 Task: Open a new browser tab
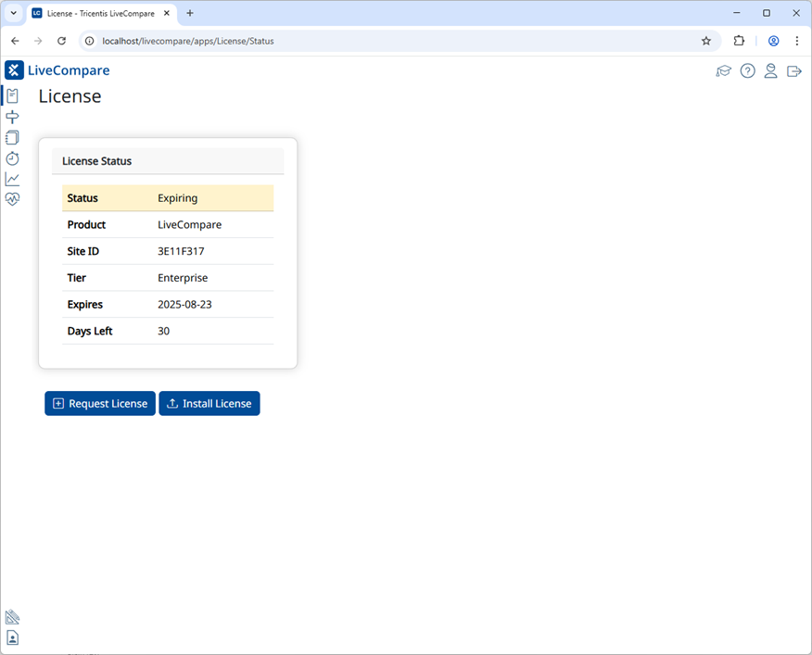pos(190,14)
